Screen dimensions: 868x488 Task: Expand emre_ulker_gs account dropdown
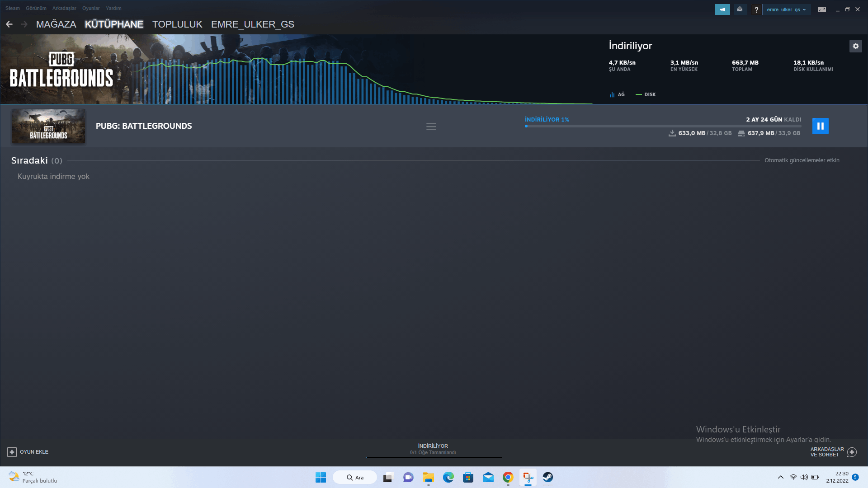tap(786, 9)
